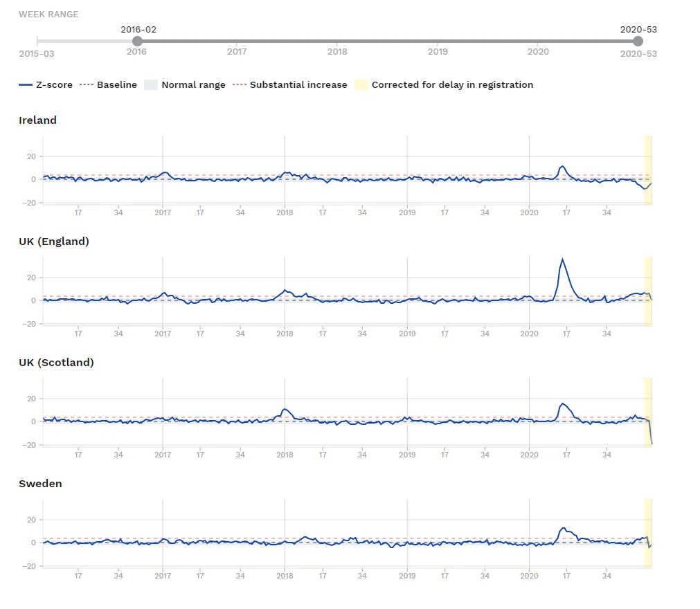Click the yellow delay-corrected band in Ireland chart
Viewport: 700px width, 609px height.
pos(648,170)
